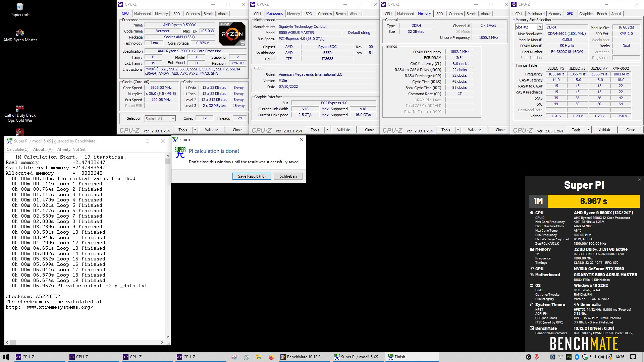Click Affinity: Not Set in Super PI menu bar
The height and width of the screenshot is (362, 644).
click(x=71, y=149)
